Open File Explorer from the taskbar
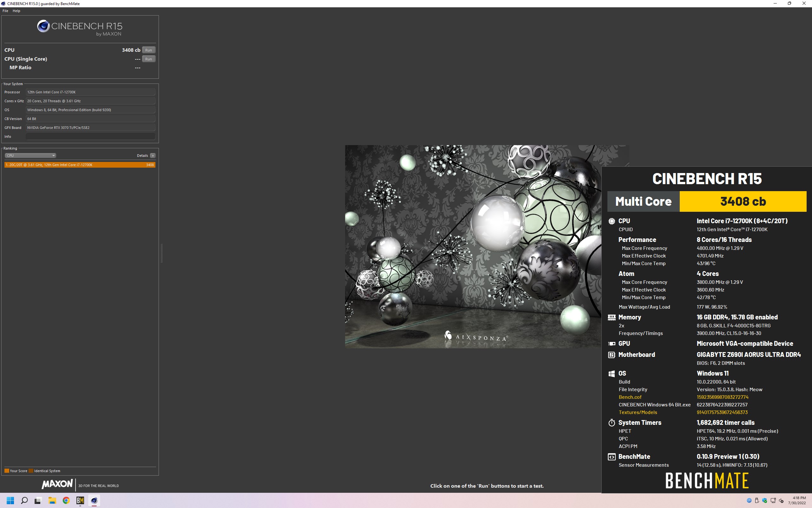812x508 pixels. [x=52, y=501]
